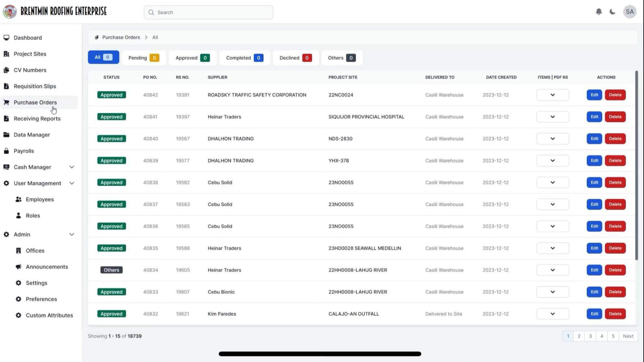Delete purchase order 40833
Viewport: 644px width, 362px height.
[615, 292]
